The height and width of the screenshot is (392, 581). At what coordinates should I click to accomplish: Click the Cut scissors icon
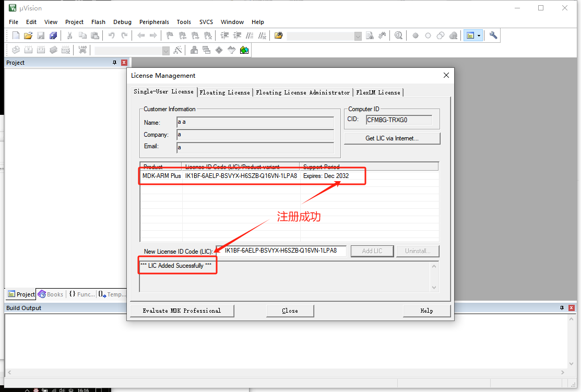pyautogui.click(x=69, y=35)
